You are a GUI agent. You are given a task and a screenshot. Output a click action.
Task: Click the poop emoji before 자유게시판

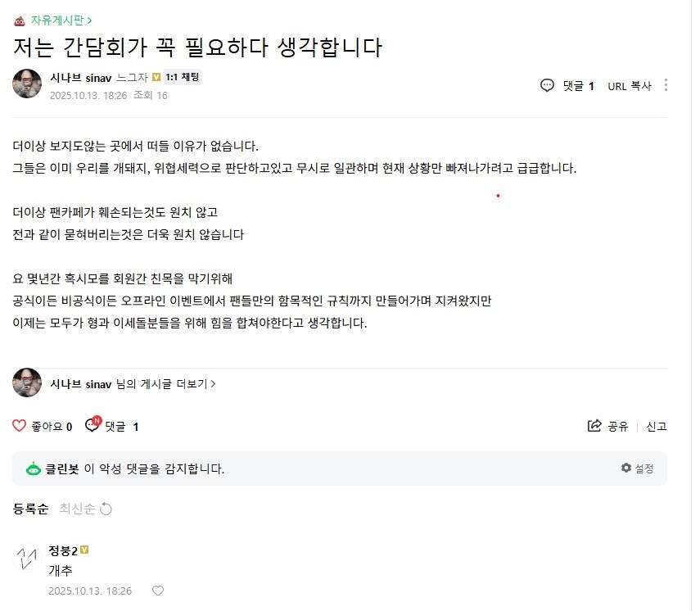pos(19,20)
